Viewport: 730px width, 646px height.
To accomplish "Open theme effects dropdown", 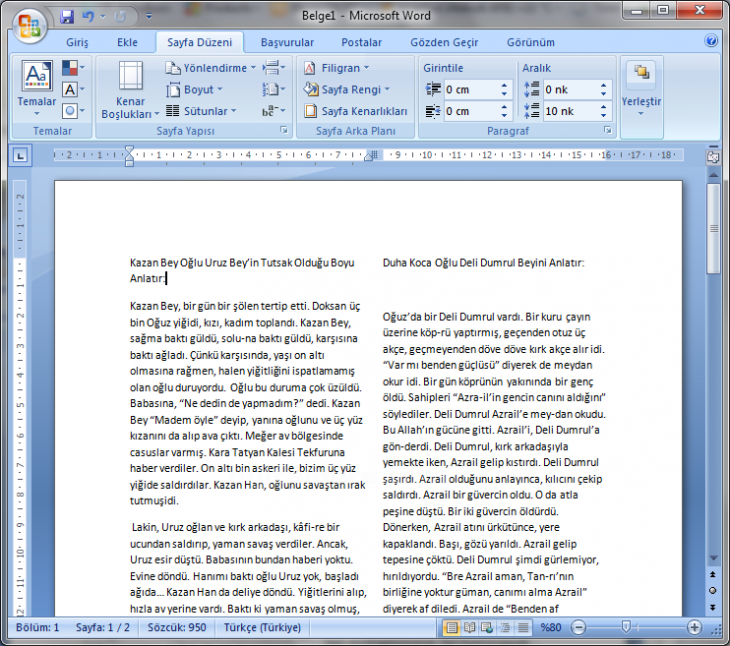I will click(x=74, y=111).
